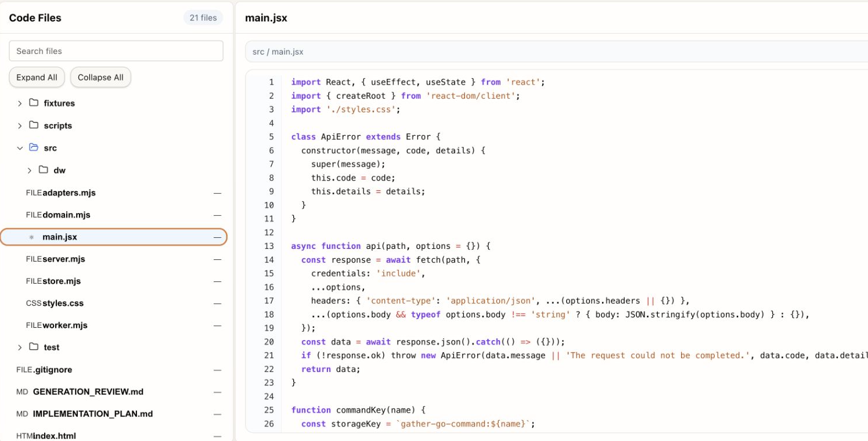Click the open src folder icon
Image resolution: width=868 pixels, height=441 pixels.
click(x=34, y=147)
